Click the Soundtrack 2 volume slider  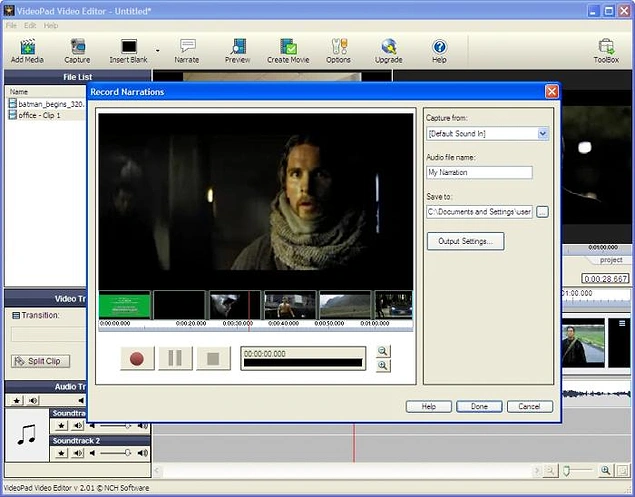tap(116, 453)
